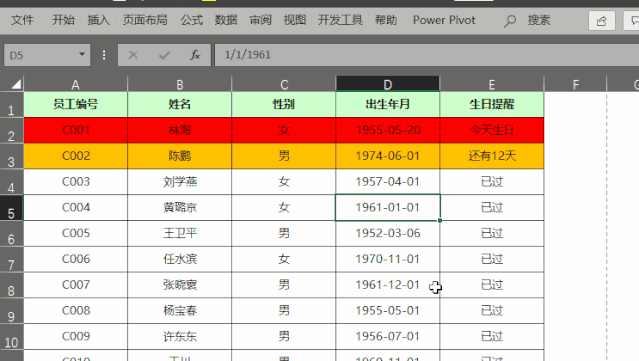Image resolution: width=639 pixels, height=361 pixels.
Task: Select the cell containing 杨宝春
Action: 180,310
